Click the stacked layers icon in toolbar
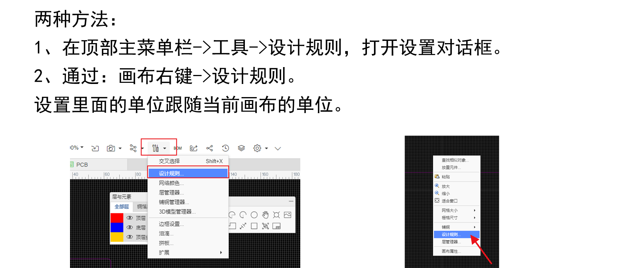 [241, 148]
